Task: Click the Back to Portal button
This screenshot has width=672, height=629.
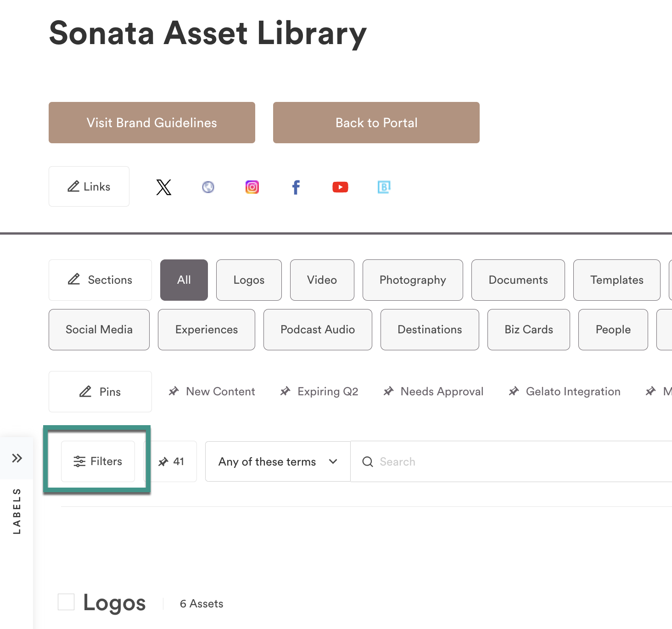Action: [x=376, y=123]
